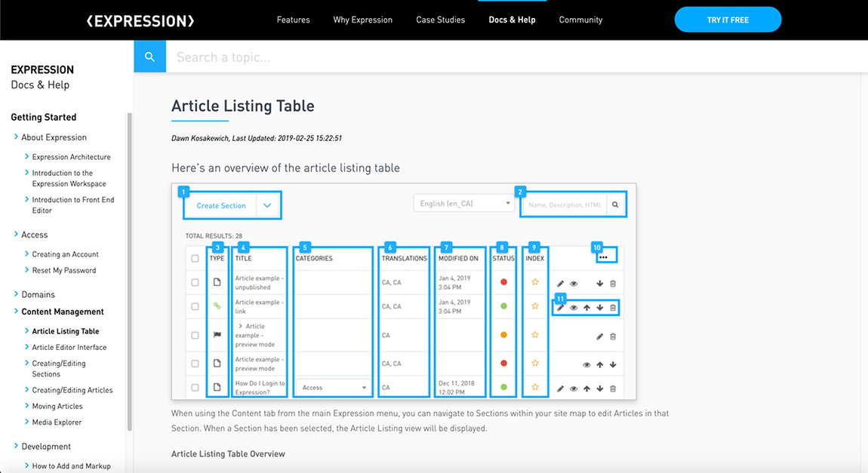868x473 pixels.
Task: Open the Create Section dropdown arrow
Action: [x=267, y=205]
